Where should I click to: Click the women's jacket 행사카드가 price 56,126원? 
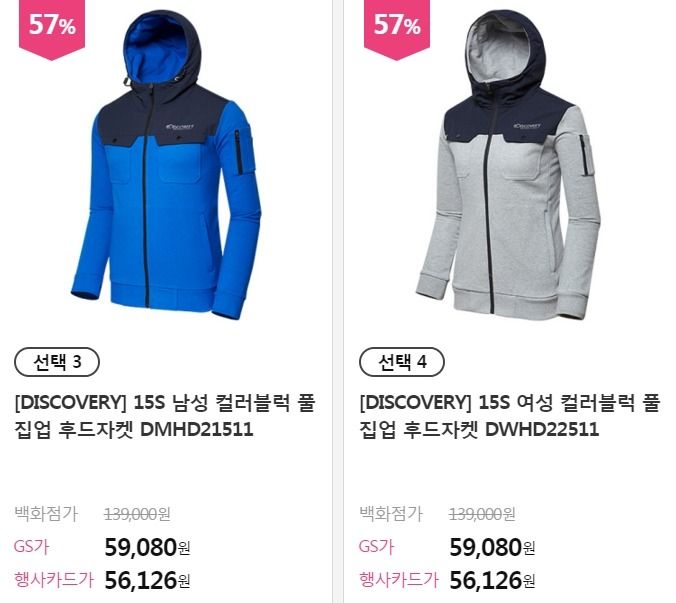point(492,580)
